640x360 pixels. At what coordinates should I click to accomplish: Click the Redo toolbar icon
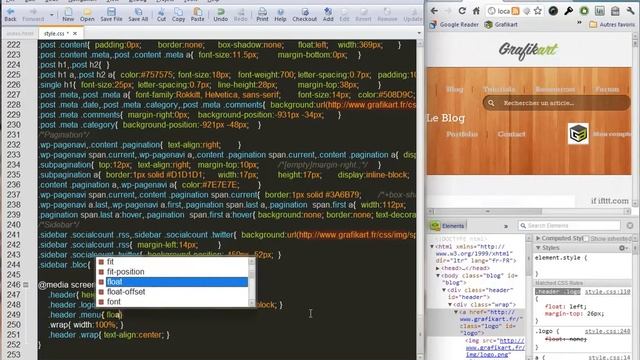(240, 15)
